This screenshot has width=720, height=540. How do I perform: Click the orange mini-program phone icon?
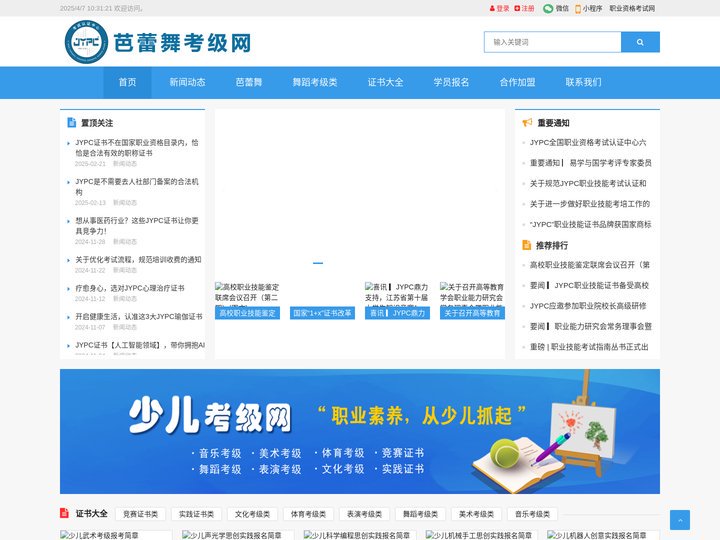[578, 8]
